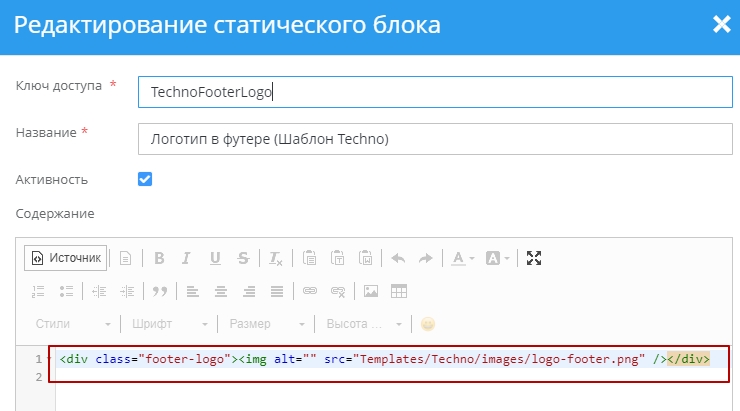Click the underline formatting icon

215,258
